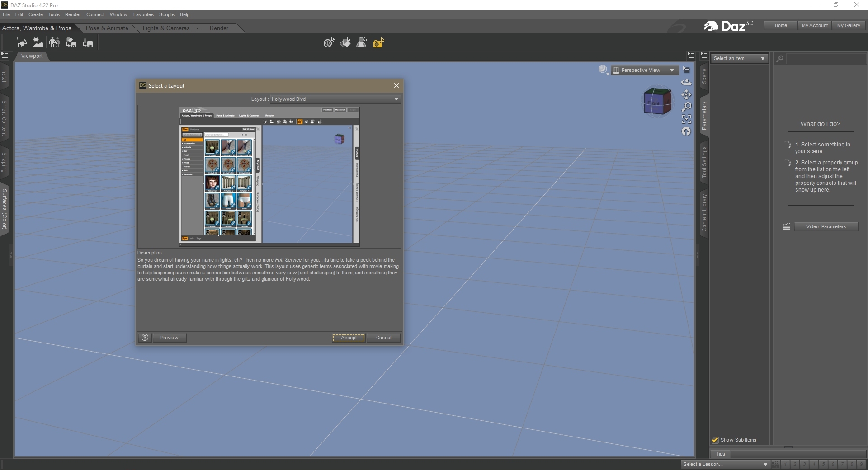Open the viewport pane options menu icon
Viewport: 868px width, 470px height.
[x=690, y=55]
